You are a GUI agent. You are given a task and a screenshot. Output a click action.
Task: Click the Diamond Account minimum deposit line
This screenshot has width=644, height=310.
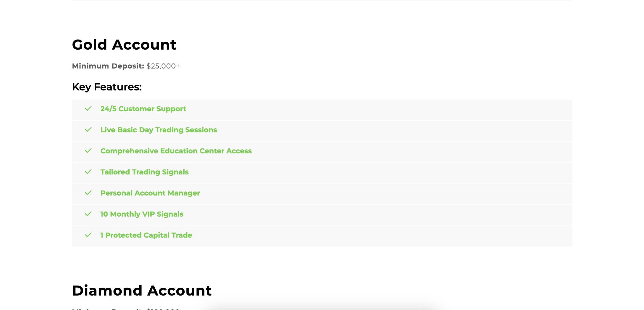(x=126, y=309)
